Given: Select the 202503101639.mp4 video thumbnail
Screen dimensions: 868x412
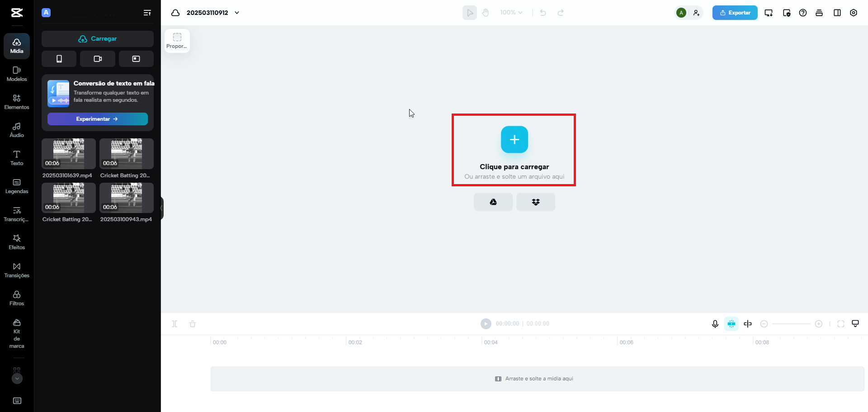Looking at the screenshot, I should click(x=69, y=154).
